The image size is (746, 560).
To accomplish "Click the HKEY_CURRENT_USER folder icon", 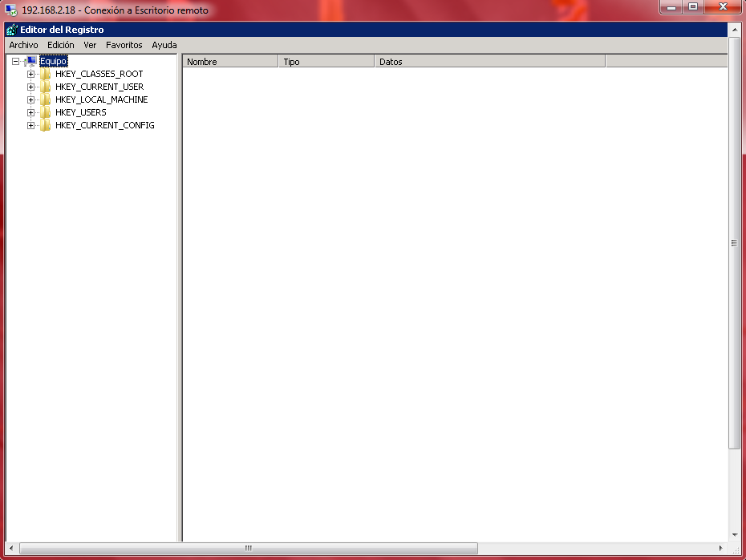I will point(46,87).
